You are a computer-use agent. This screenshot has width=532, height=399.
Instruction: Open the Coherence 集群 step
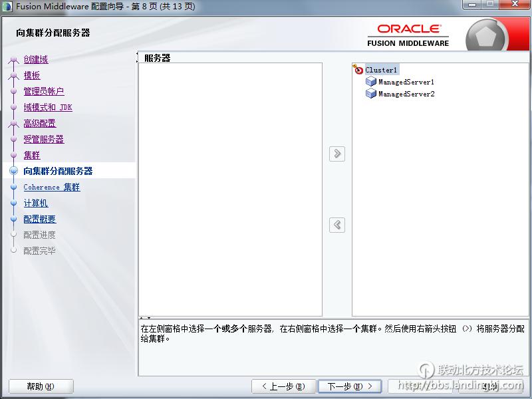pos(52,187)
